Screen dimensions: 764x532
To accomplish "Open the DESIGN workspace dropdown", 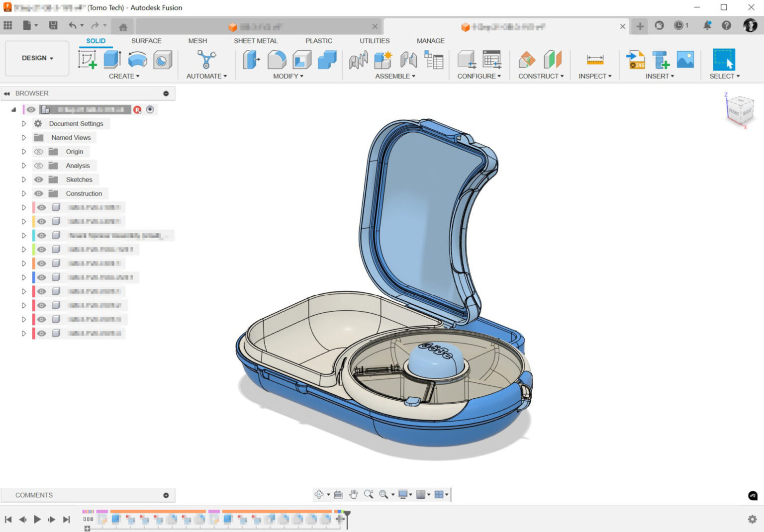I will click(37, 58).
